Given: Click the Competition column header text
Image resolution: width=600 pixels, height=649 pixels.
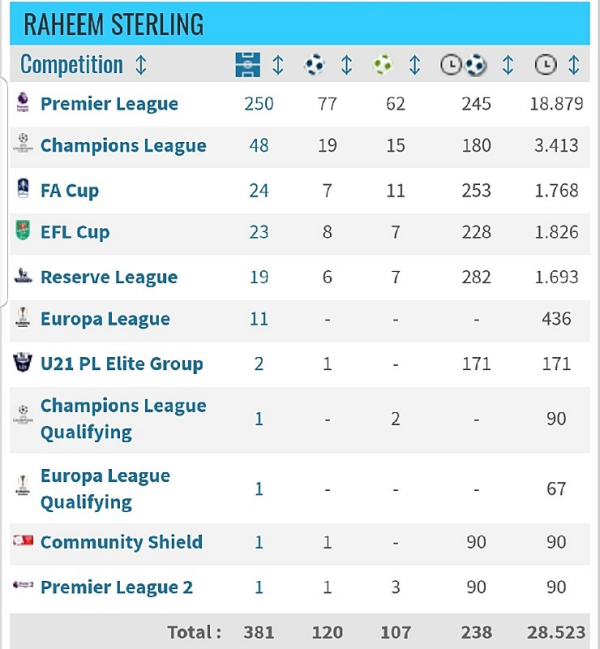Looking at the screenshot, I should [x=71, y=65].
